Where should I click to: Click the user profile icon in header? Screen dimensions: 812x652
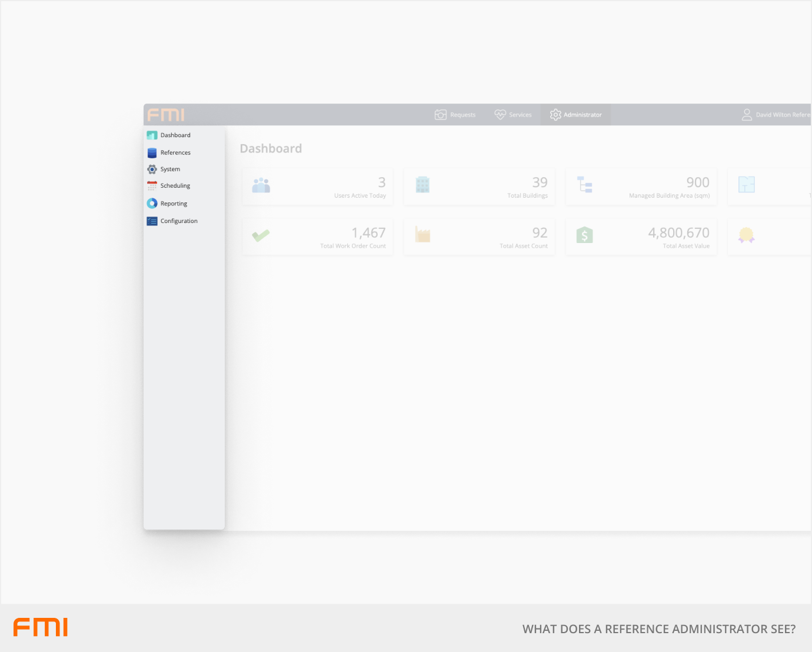pos(747,115)
